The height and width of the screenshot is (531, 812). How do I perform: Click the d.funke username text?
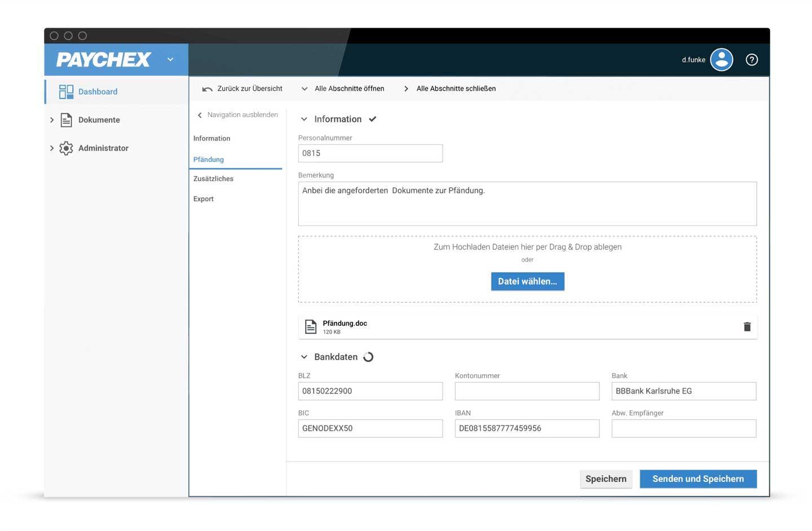tap(694, 60)
